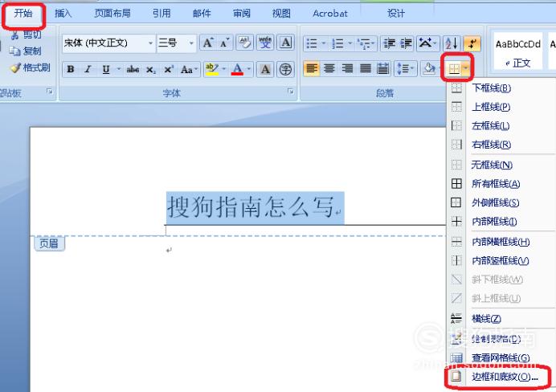Toggle underline formatting
The image size is (556, 392).
[106, 69]
